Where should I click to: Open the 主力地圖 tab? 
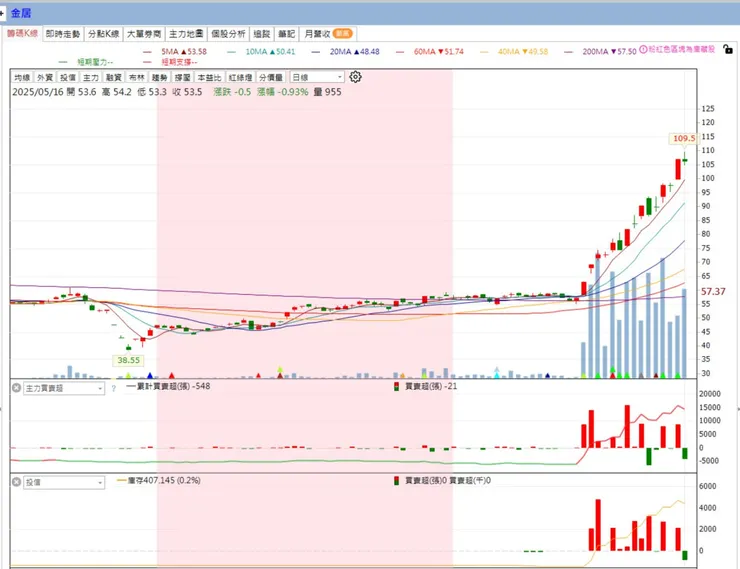pos(186,34)
